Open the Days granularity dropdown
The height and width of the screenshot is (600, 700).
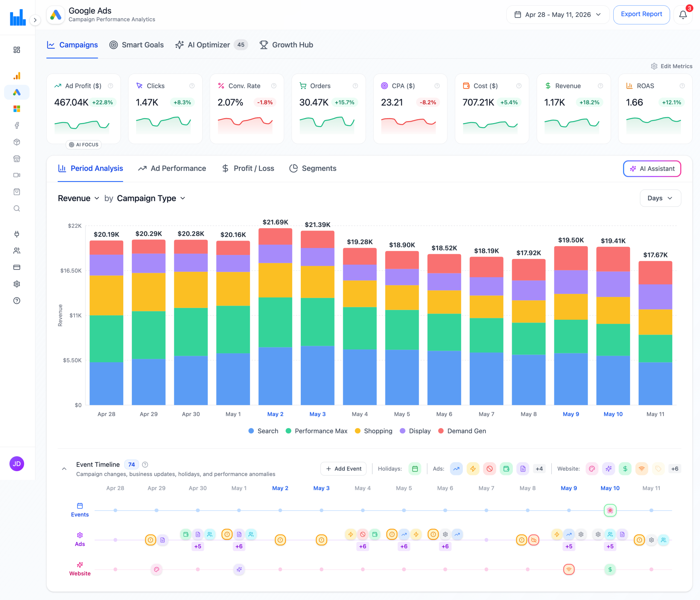tap(660, 198)
